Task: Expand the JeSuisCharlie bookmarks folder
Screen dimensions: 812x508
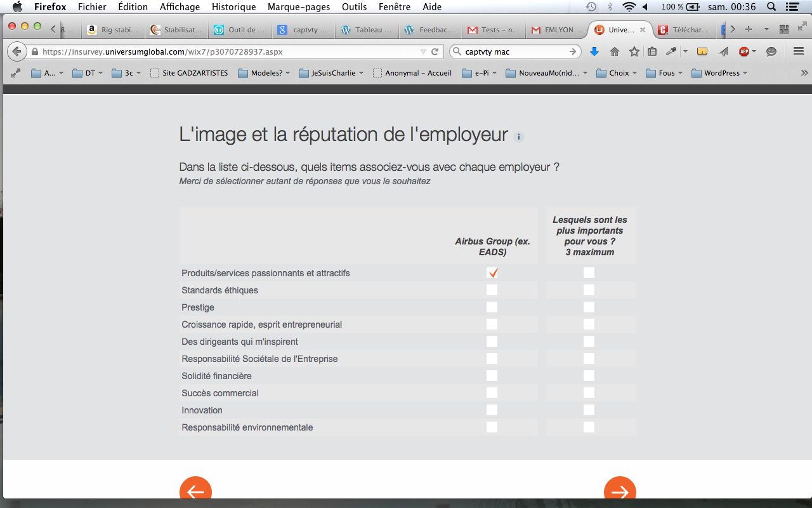Action: click(x=331, y=73)
